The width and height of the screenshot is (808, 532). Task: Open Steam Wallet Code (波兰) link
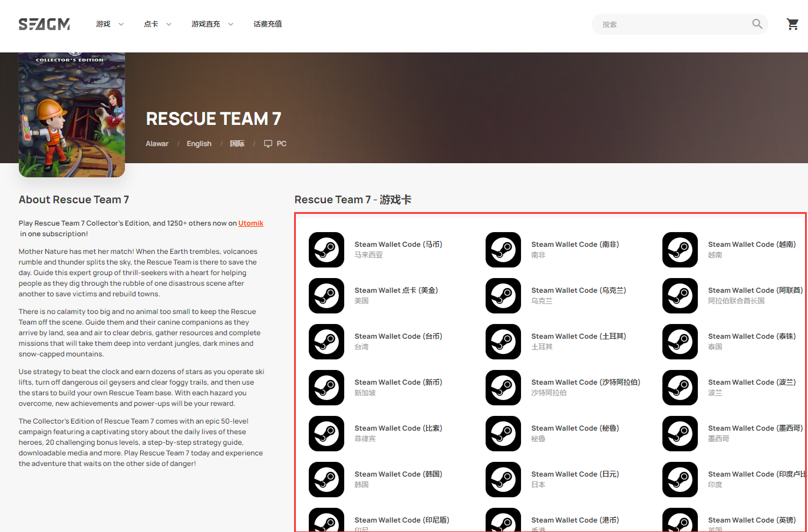click(752, 382)
